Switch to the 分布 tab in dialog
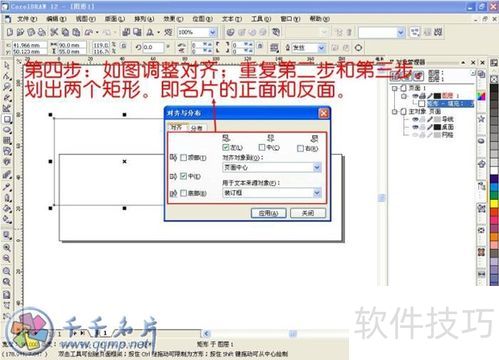499x360 pixels. [x=197, y=128]
